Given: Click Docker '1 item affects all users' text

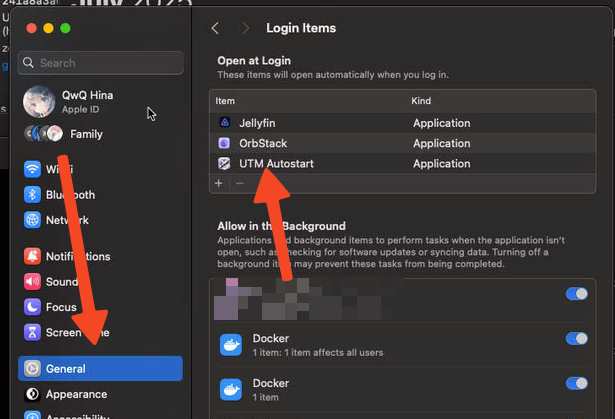Looking at the screenshot, I should click(x=318, y=353).
